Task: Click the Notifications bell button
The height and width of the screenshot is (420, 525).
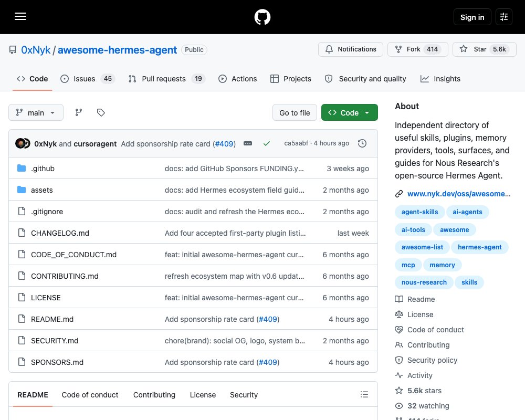Action: [351, 49]
